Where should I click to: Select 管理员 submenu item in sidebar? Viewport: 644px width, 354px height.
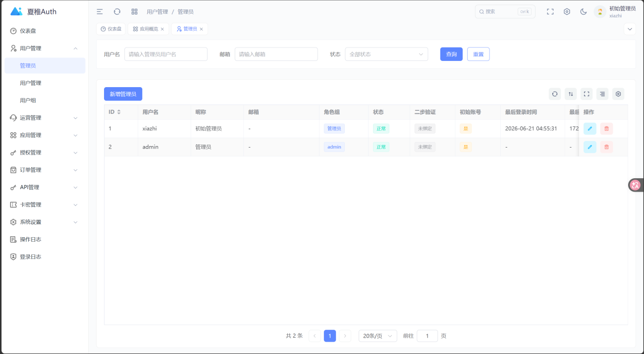point(45,65)
